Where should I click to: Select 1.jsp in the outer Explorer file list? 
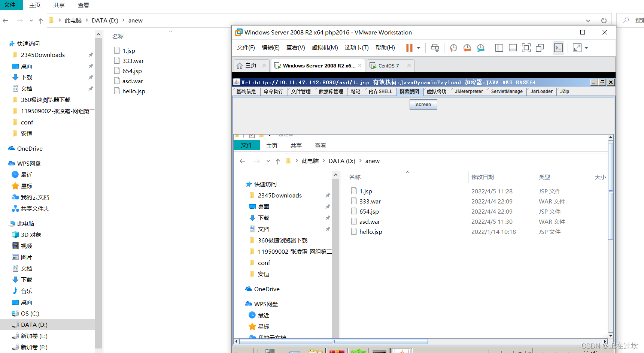(129, 51)
